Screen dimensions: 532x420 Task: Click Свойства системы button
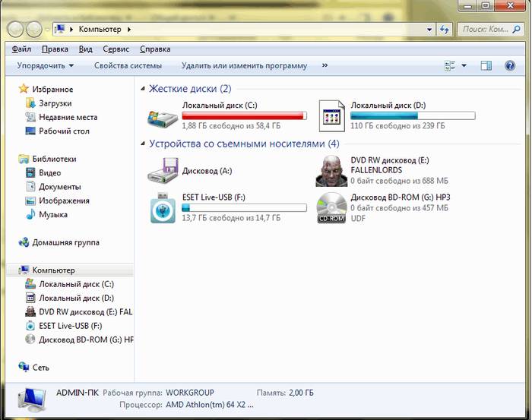point(128,66)
